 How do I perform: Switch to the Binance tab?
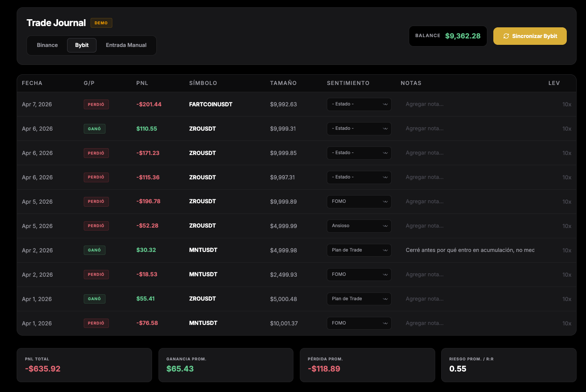tap(47, 45)
